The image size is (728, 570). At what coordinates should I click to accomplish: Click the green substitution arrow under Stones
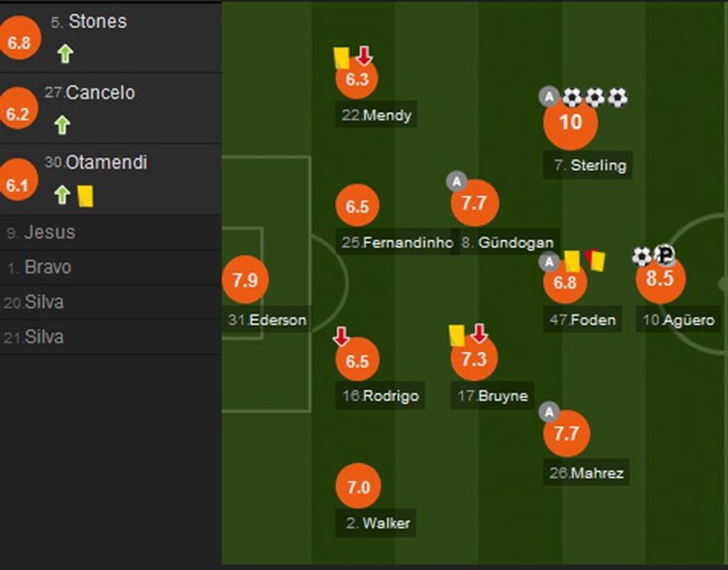pyautogui.click(x=65, y=54)
